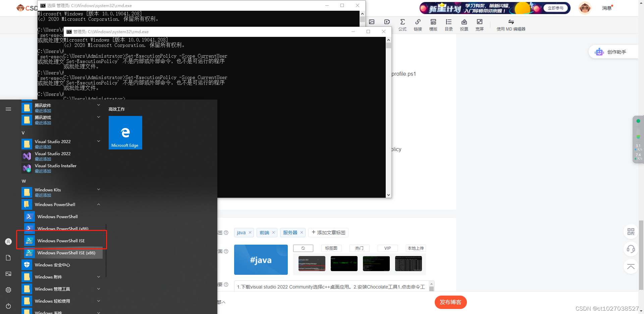Launch Visual Studio 2022 app
Screen dimensions: 644x314
62,156
